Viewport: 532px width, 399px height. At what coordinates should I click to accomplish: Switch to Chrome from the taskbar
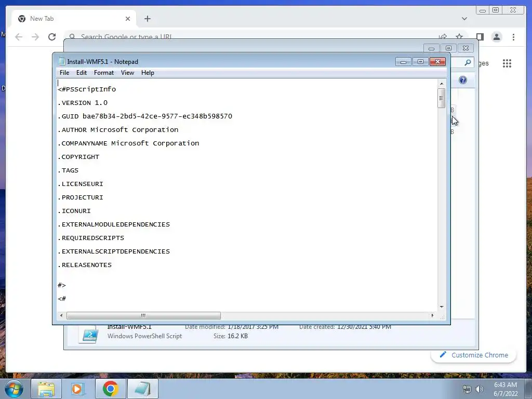110,389
